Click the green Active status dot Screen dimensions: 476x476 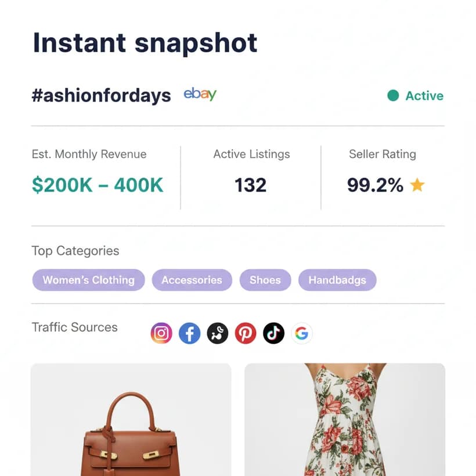point(393,95)
